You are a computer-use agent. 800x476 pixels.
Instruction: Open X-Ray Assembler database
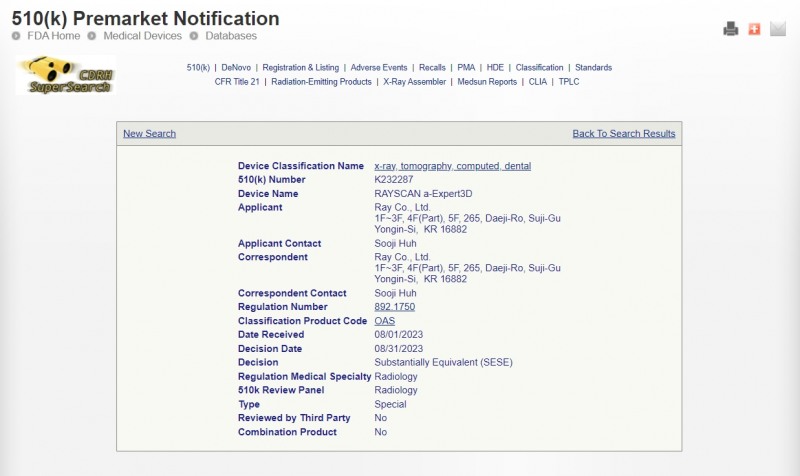click(415, 82)
